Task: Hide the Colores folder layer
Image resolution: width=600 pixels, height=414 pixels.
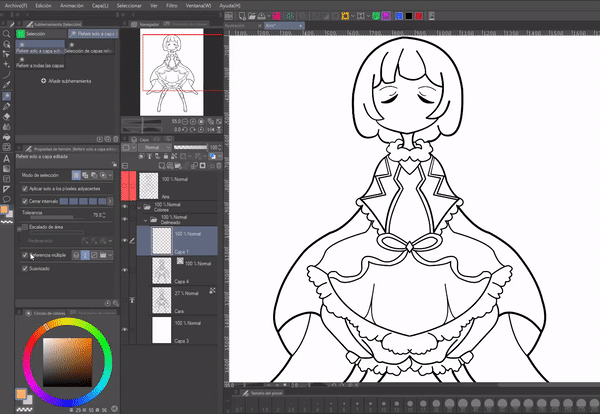Action: 125,208
